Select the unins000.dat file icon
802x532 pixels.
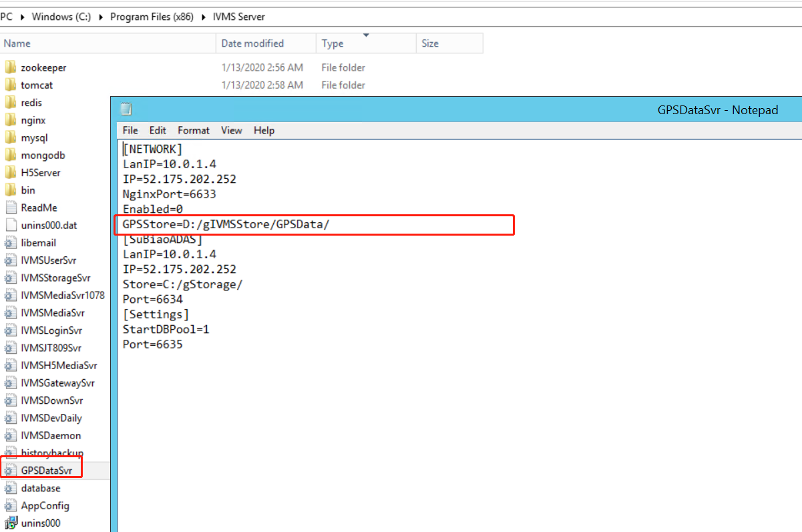coord(10,225)
